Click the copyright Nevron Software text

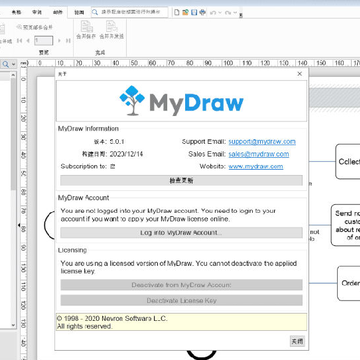(x=112, y=319)
